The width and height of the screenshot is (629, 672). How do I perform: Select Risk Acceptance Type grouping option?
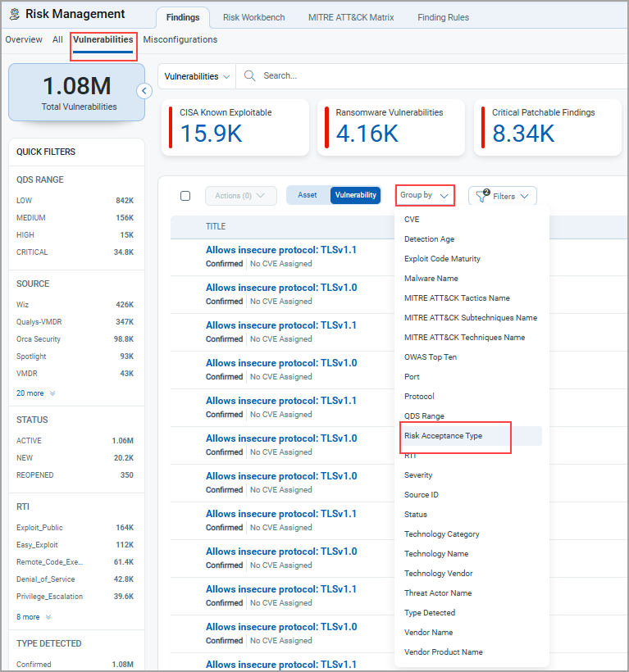(x=443, y=436)
